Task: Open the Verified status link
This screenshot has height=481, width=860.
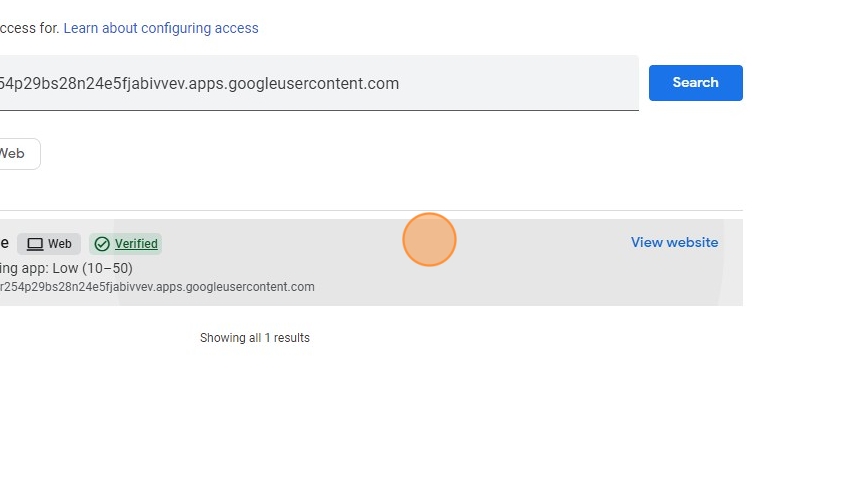Action: point(136,244)
